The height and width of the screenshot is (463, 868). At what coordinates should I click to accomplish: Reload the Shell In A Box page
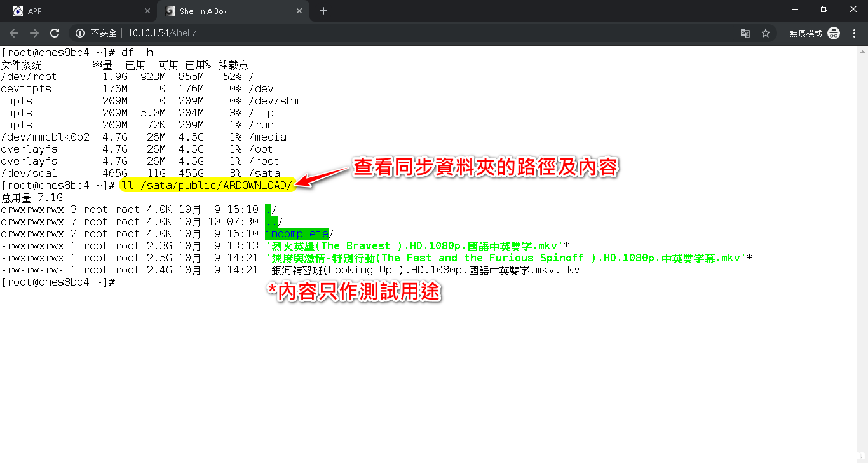click(x=55, y=33)
